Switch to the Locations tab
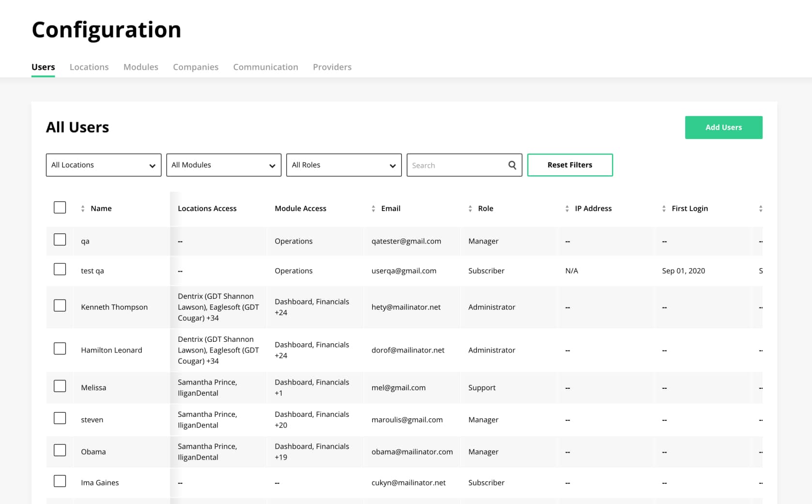 click(x=89, y=67)
